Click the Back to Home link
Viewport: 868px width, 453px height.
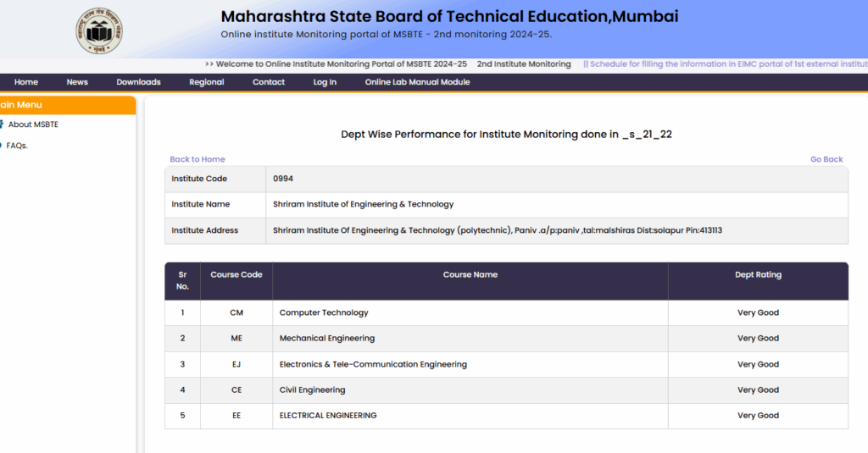tap(198, 159)
